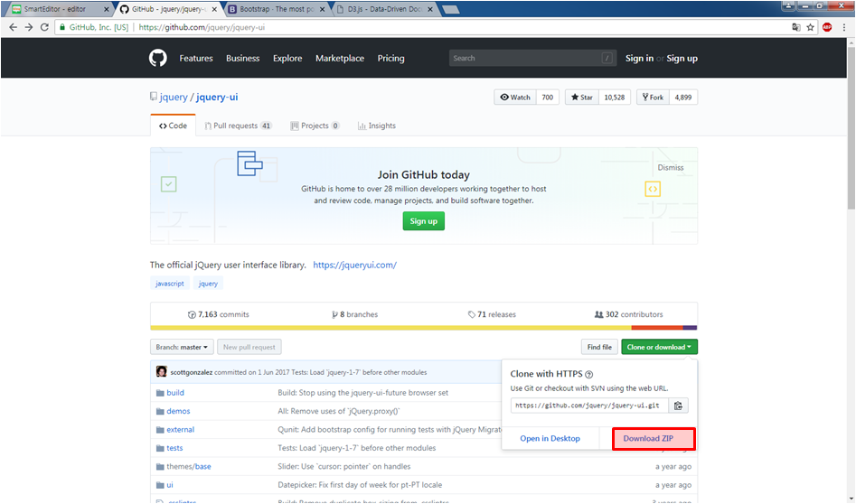Click the Star button
The height and width of the screenshot is (504, 856).
[x=582, y=97]
